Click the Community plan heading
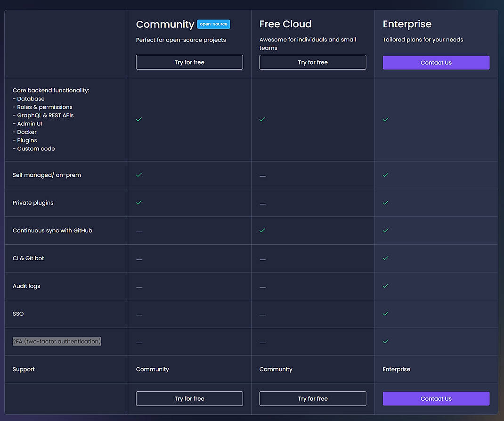 pos(165,25)
